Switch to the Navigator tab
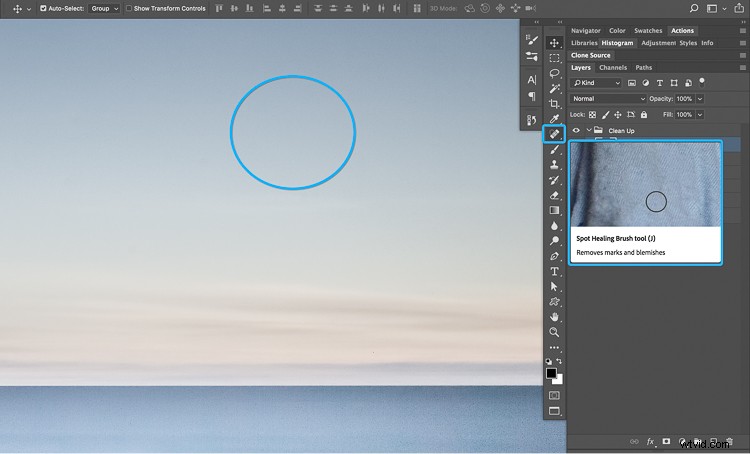The height and width of the screenshot is (454, 750). pyautogui.click(x=585, y=30)
